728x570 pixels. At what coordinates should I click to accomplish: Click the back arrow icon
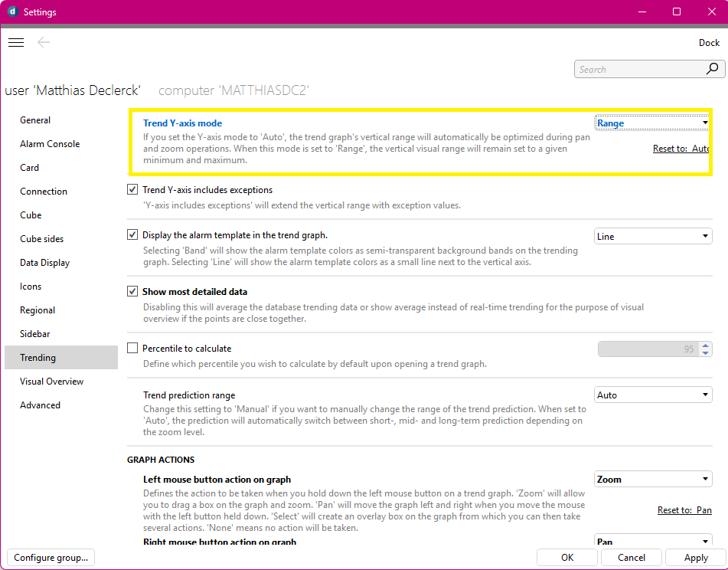pos(44,43)
